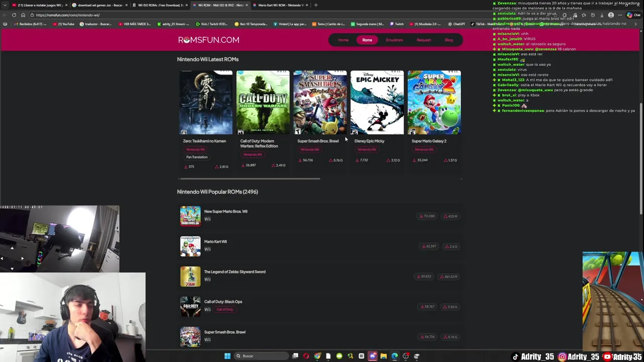This screenshot has height=362, width=644.
Task: Click the Fan Translation tag
Action: tap(197, 157)
